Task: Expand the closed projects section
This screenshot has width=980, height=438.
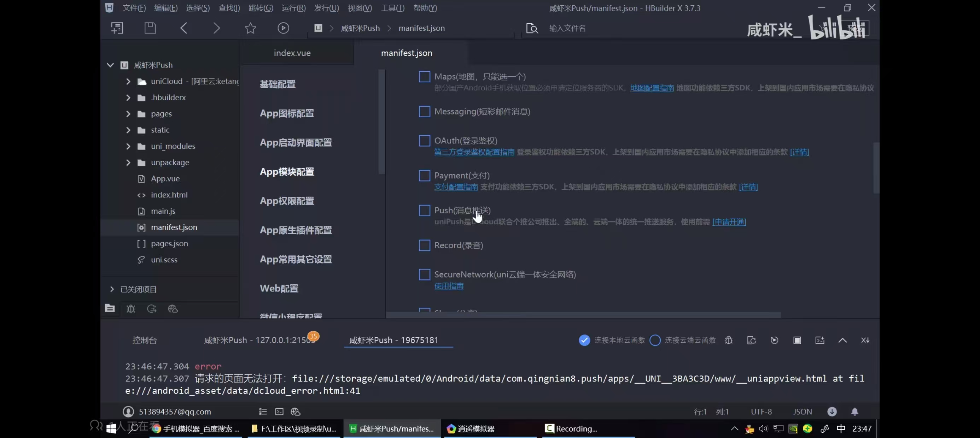Action: pyautogui.click(x=112, y=289)
